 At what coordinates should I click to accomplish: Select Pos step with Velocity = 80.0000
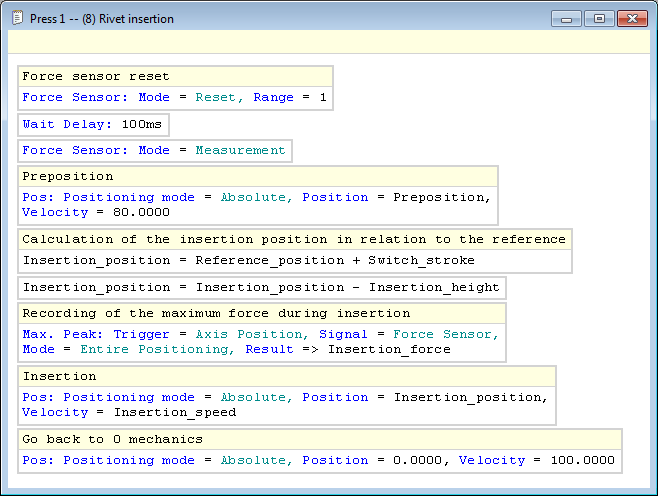[x=258, y=205]
